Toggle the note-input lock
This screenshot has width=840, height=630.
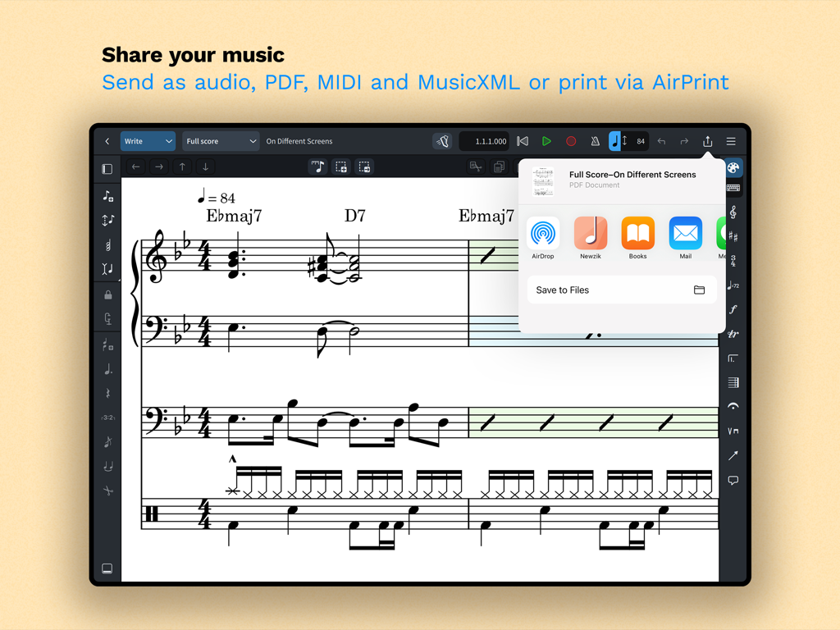[107, 294]
